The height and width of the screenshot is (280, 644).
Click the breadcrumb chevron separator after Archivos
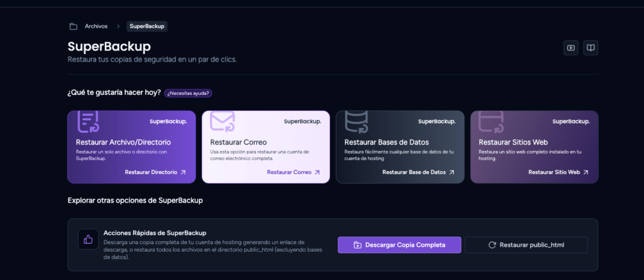(118, 26)
